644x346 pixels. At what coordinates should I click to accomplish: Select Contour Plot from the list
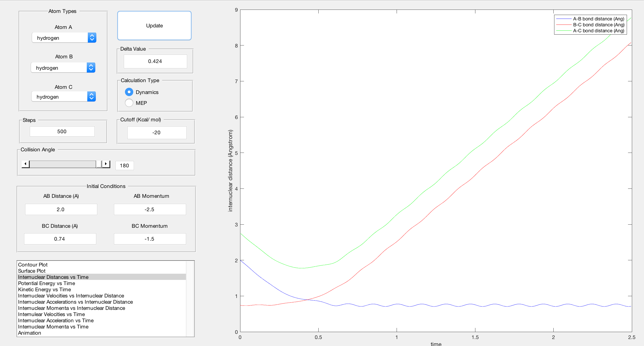point(33,265)
